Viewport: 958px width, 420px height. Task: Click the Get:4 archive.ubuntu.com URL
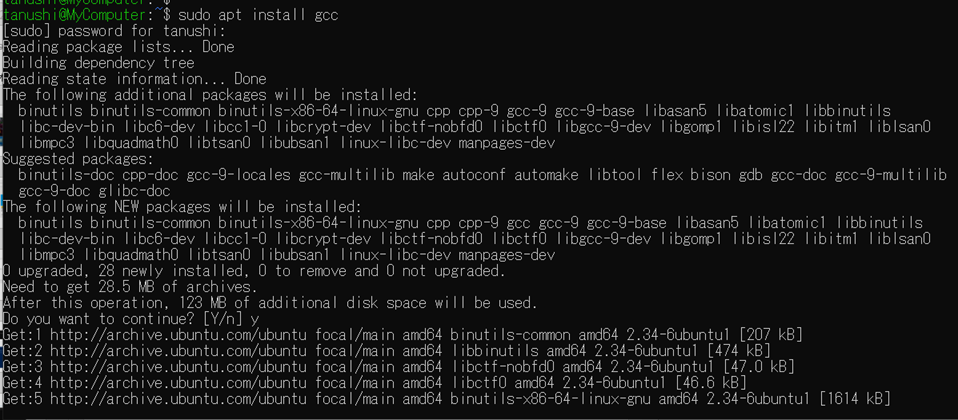pyautogui.click(x=180, y=383)
